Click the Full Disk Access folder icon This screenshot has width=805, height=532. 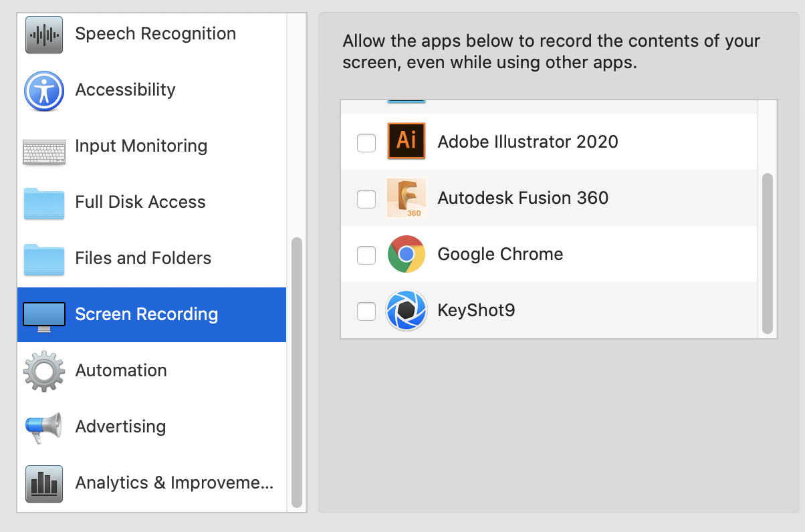[x=44, y=203]
